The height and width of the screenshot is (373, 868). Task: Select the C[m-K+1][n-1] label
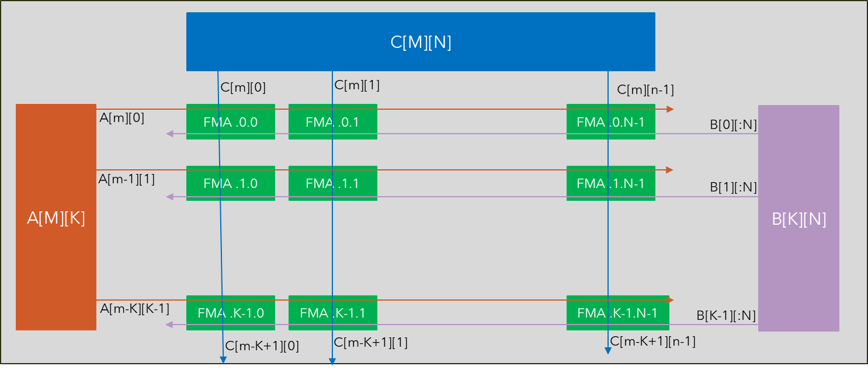click(653, 342)
